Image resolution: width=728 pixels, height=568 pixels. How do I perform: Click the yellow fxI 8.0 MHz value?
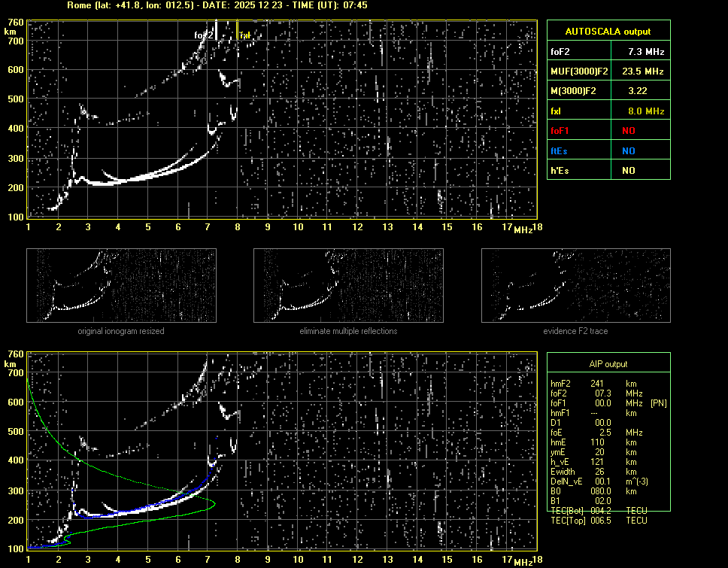[646, 111]
